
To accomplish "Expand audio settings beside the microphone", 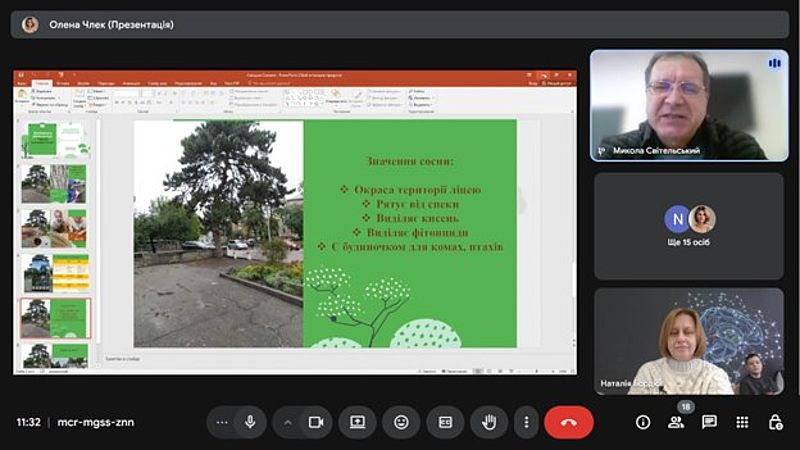I will pyautogui.click(x=221, y=422).
